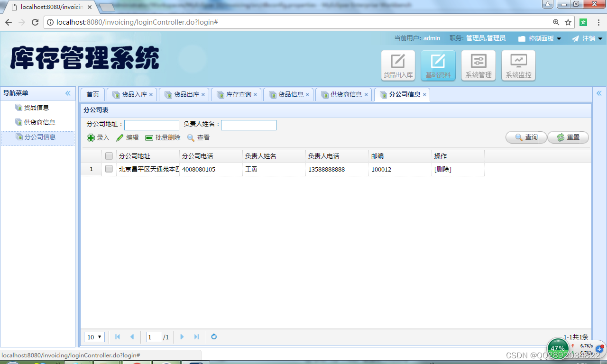Check the select-all checkbox in table header
This screenshot has height=364, width=607.
[109, 155]
